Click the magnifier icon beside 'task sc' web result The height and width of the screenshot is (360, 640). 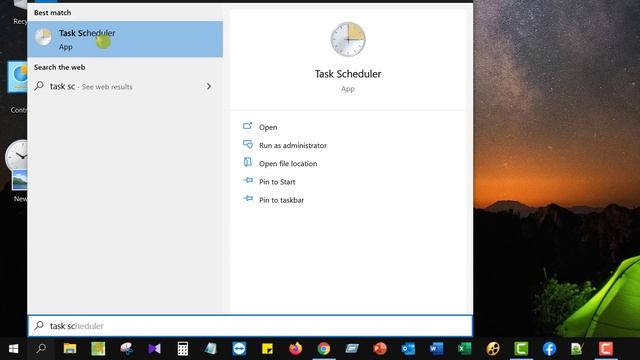(39, 86)
